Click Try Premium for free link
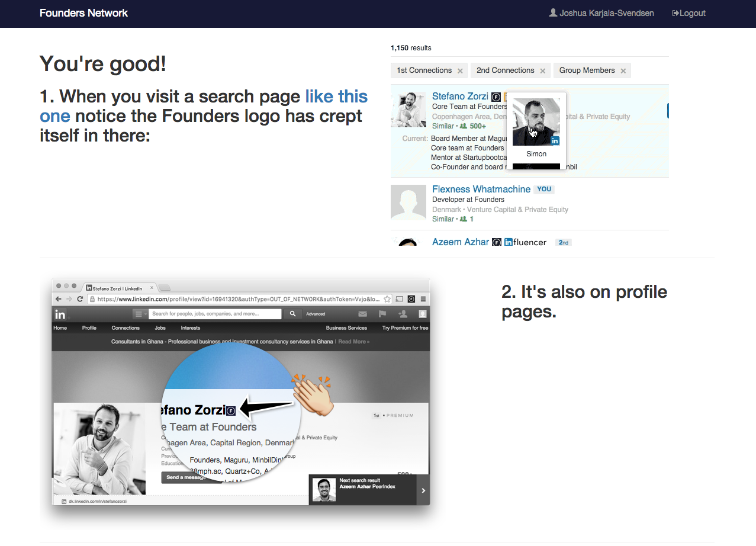 pyautogui.click(x=405, y=327)
